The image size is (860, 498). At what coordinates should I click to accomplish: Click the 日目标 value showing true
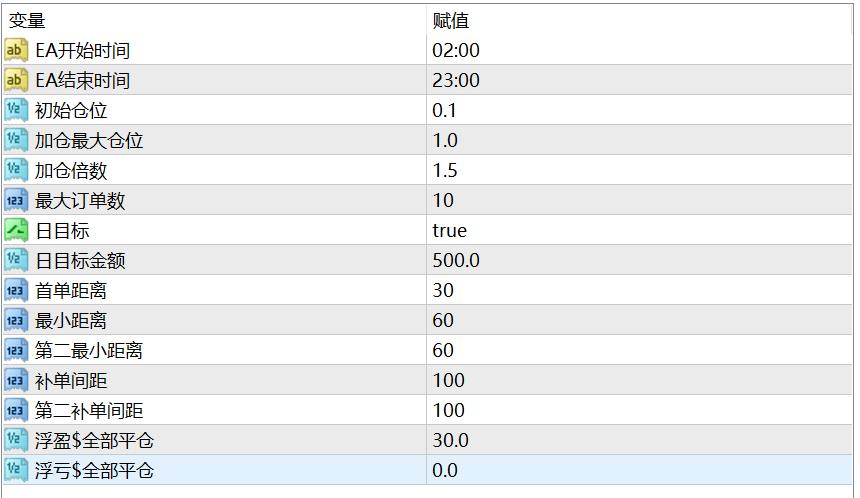[450, 230]
